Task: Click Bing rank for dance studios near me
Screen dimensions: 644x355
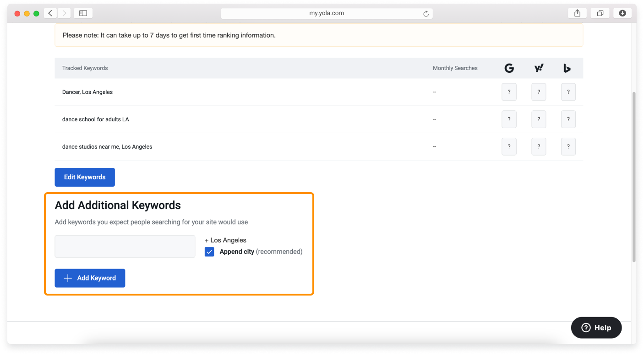Action: click(568, 147)
